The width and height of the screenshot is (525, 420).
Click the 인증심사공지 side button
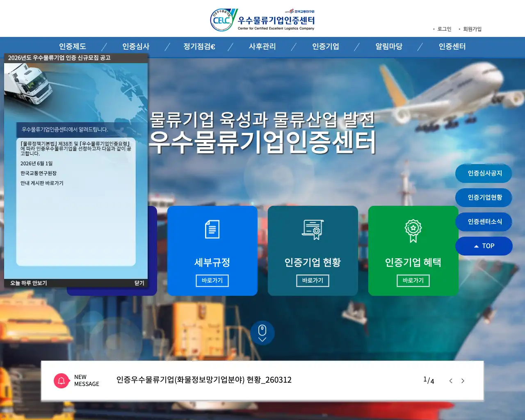(x=484, y=173)
